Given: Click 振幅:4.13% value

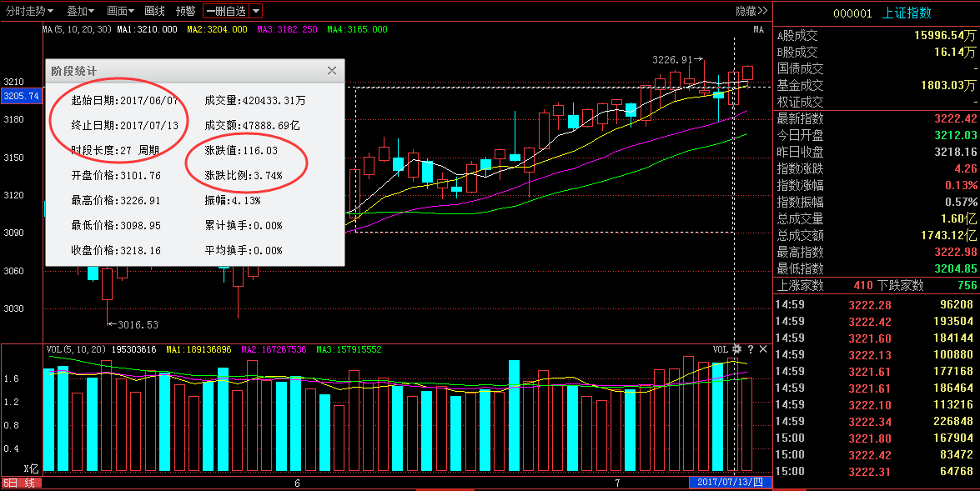Looking at the screenshot, I should 233,201.
